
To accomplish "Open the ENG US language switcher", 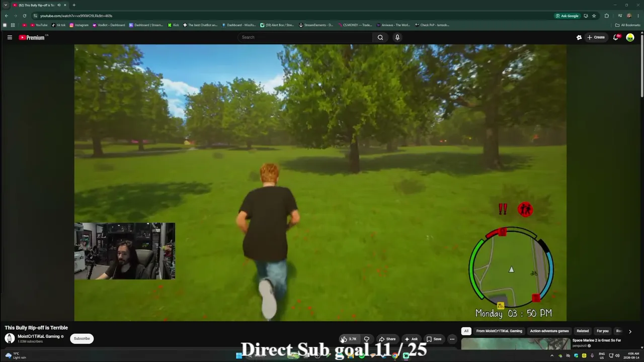I will tap(602, 355).
